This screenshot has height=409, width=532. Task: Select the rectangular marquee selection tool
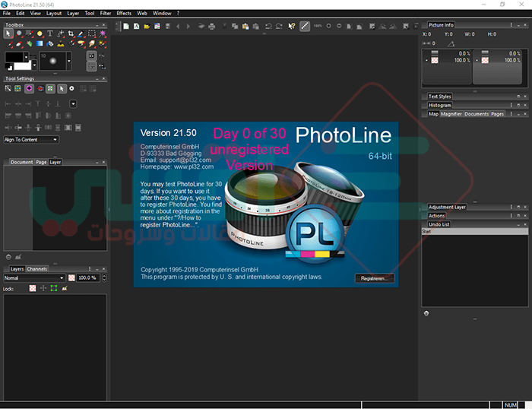pos(92,33)
